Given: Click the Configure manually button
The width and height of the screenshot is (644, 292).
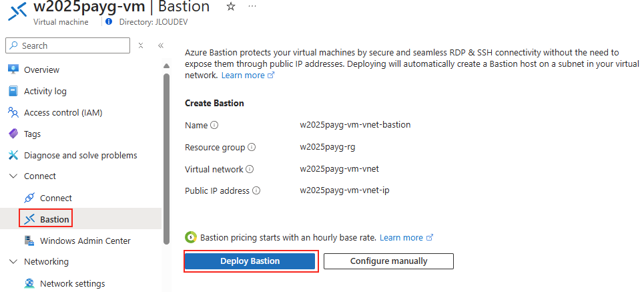Looking at the screenshot, I should [388, 261].
